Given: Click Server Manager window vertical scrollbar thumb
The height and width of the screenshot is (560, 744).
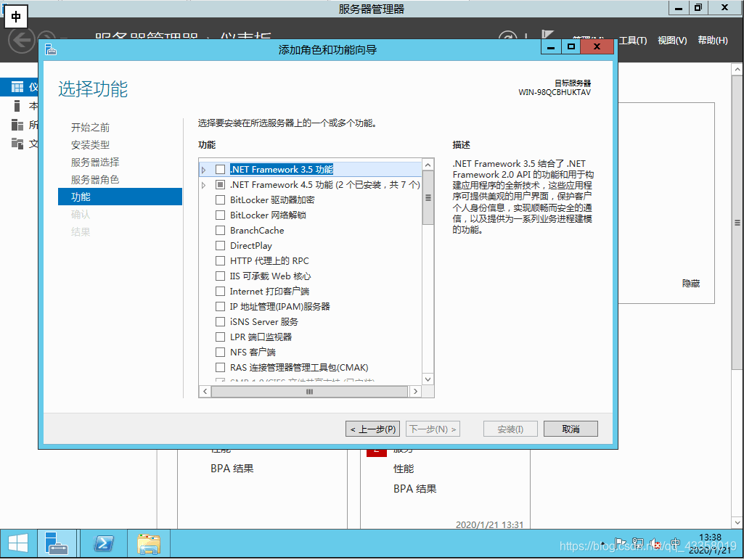Looking at the screenshot, I should (737, 222).
